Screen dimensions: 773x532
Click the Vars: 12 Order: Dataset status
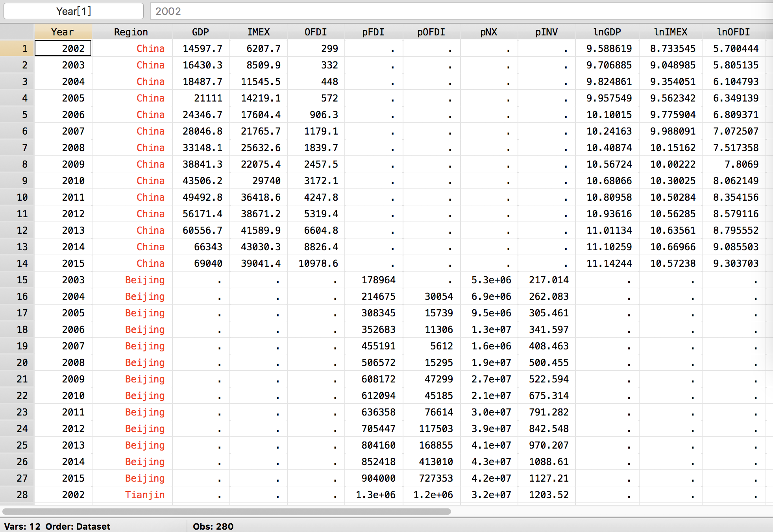click(57, 526)
